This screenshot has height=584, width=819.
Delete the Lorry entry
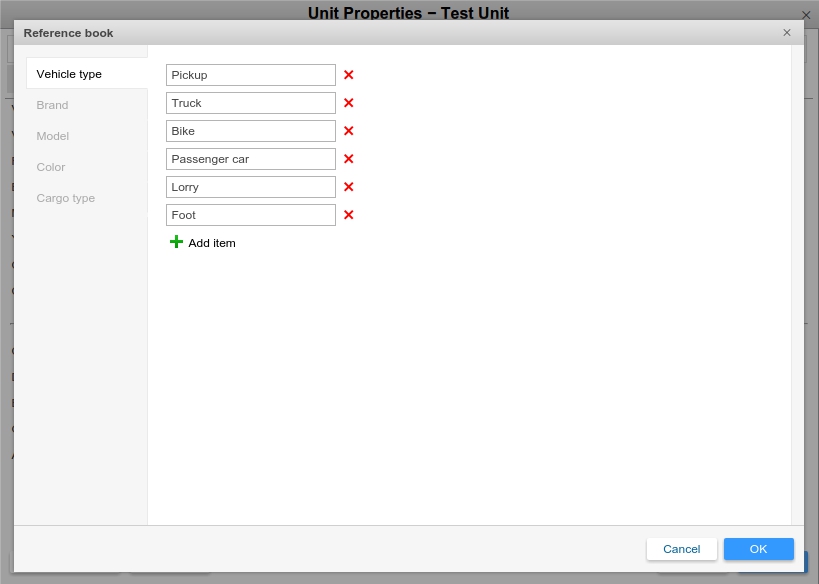[x=349, y=187]
